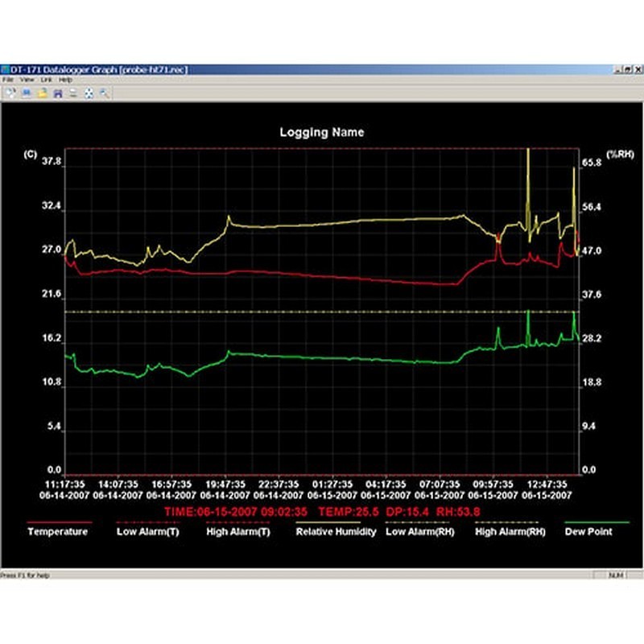Toggle the Relative Humidity curve visibility
The image size is (644, 644).
[x=339, y=532]
